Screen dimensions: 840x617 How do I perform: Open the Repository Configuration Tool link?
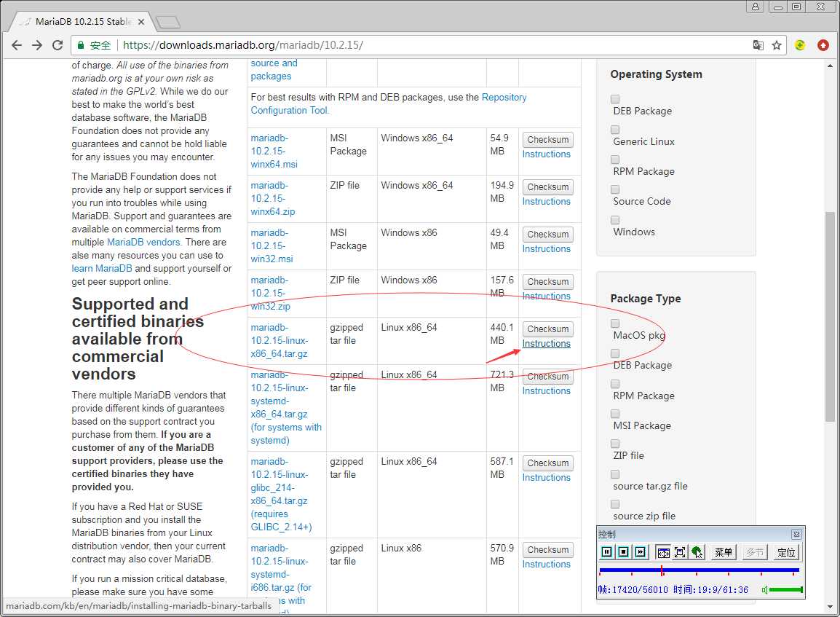[389, 104]
